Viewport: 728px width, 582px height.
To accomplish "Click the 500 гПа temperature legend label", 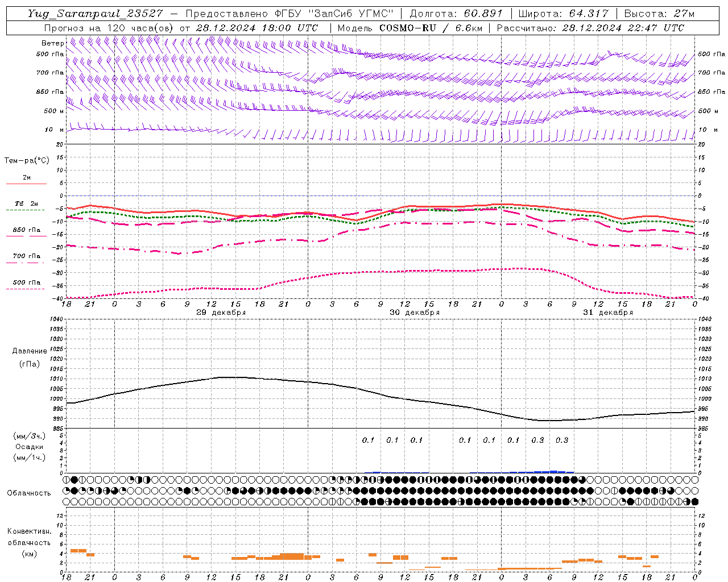I will 27,282.
